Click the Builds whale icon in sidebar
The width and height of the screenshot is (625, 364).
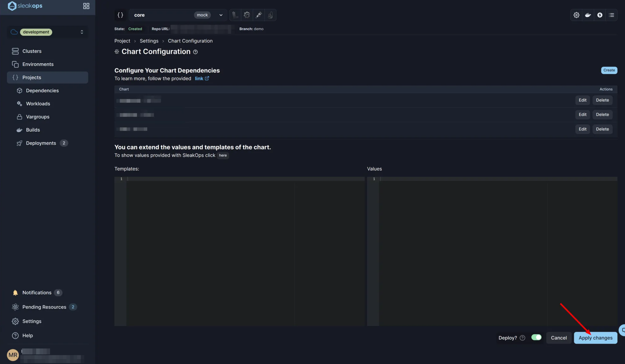point(19,130)
